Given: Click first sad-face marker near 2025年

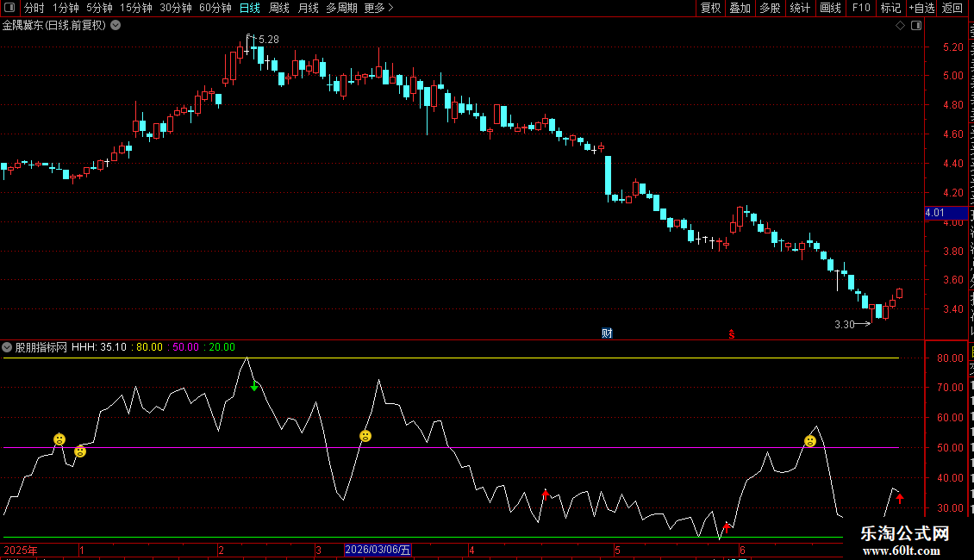Looking at the screenshot, I should 59,439.
